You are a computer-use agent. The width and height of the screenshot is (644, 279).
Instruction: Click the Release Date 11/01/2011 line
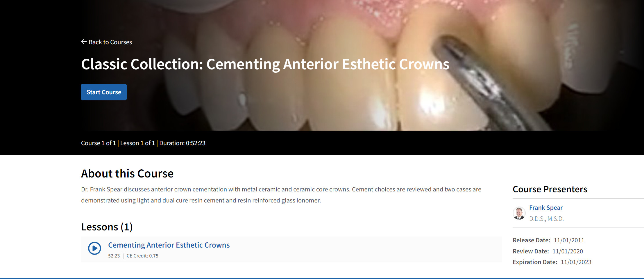tap(548, 240)
